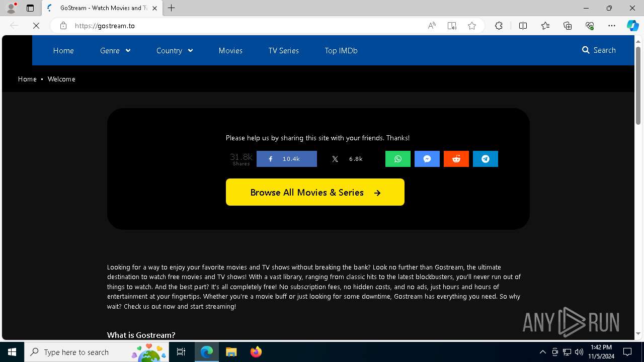
Task: Go to Home in site navigation
Action: click(x=63, y=50)
